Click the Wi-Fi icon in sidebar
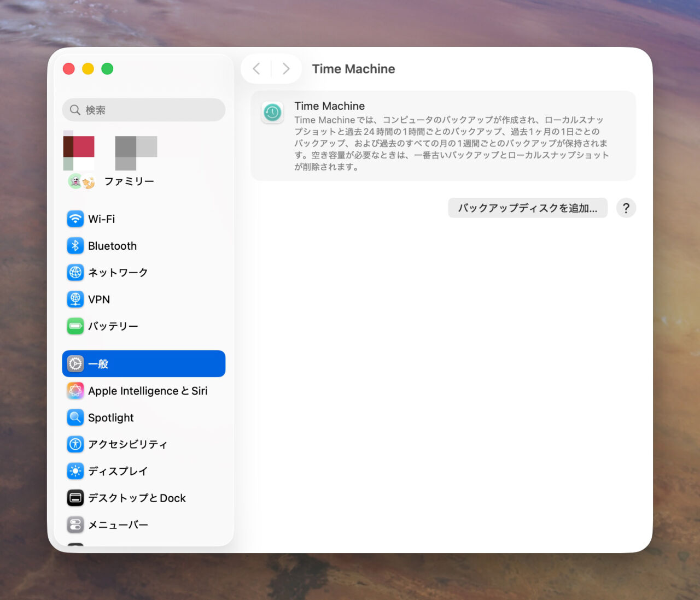Image resolution: width=700 pixels, height=600 pixels. [x=75, y=219]
